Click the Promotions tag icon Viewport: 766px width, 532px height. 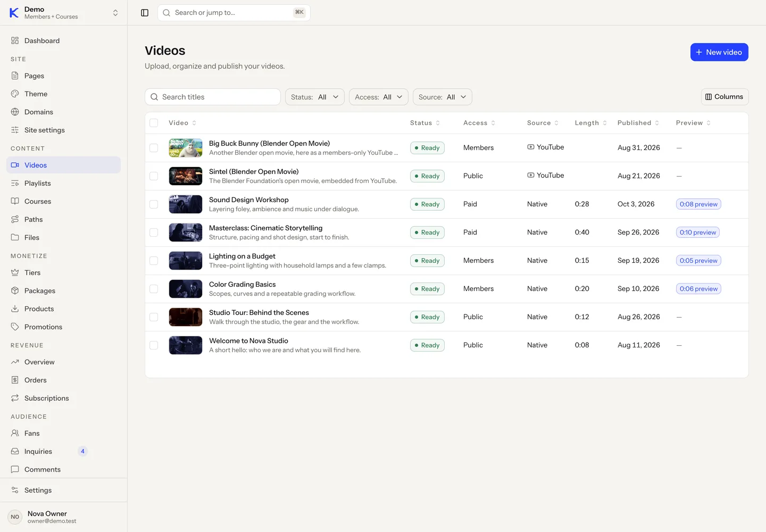click(x=15, y=327)
